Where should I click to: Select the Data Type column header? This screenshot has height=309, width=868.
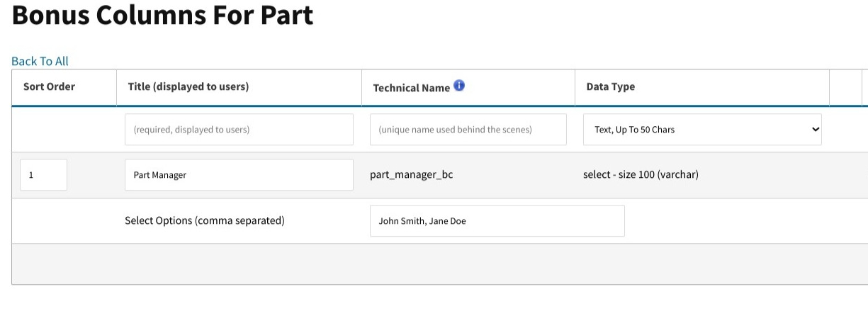pyautogui.click(x=610, y=86)
